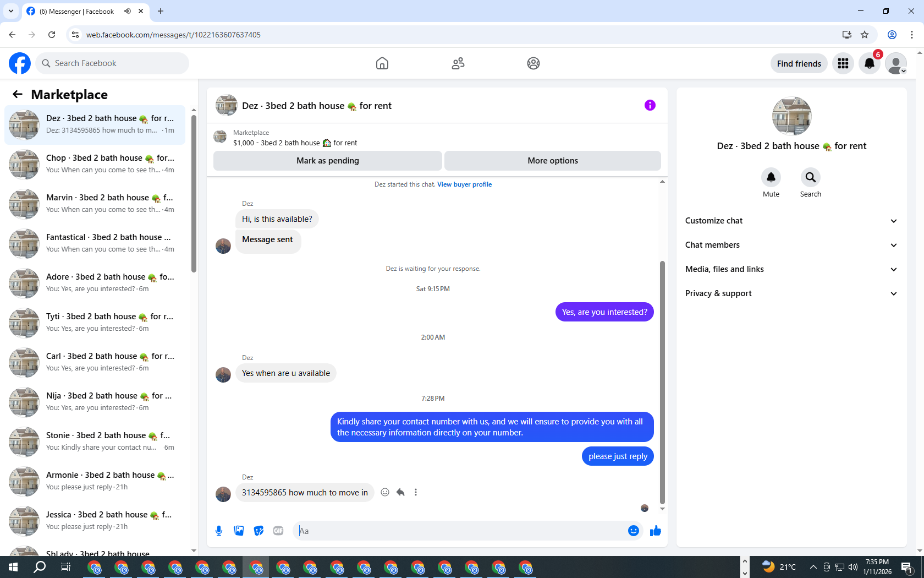Open the Groups icon in top navigation
Screen dimensions: 924x578
coord(533,63)
